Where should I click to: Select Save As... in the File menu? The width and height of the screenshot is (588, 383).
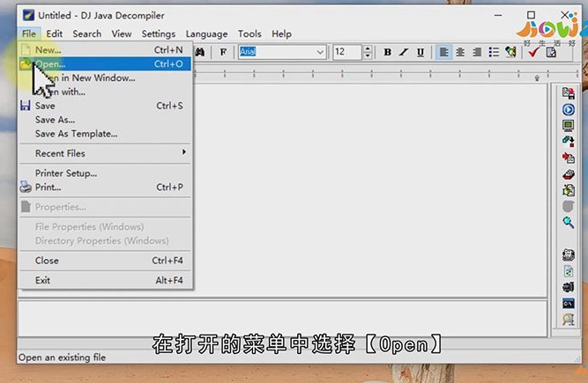(105, 120)
